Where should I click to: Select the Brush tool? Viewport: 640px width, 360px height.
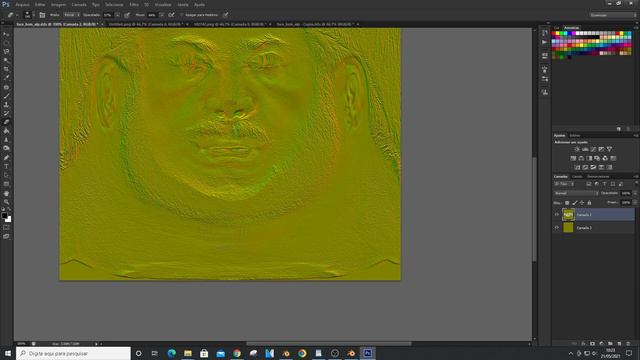[6, 96]
